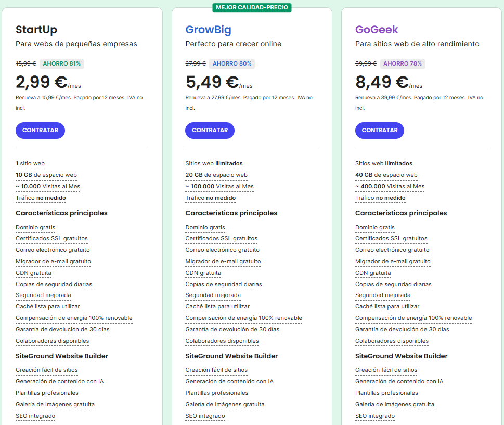
Task: Click CONTRATAR button under StartUp plan
Action: [x=40, y=131]
